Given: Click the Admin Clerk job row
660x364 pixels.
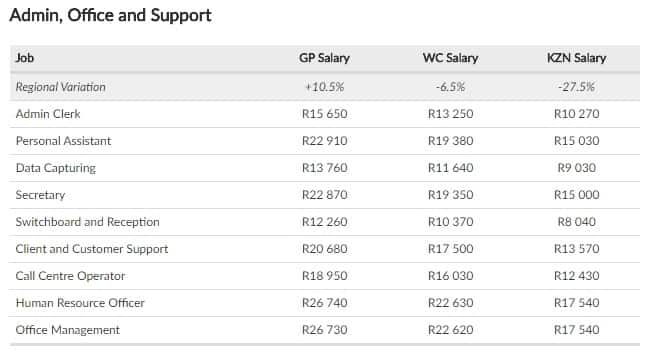Looking at the screenshot, I should 325,114.
